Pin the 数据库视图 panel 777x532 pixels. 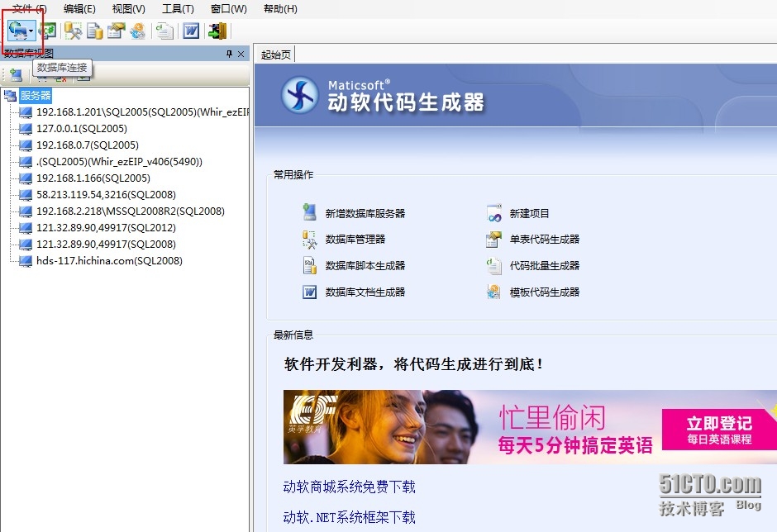click(x=229, y=54)
